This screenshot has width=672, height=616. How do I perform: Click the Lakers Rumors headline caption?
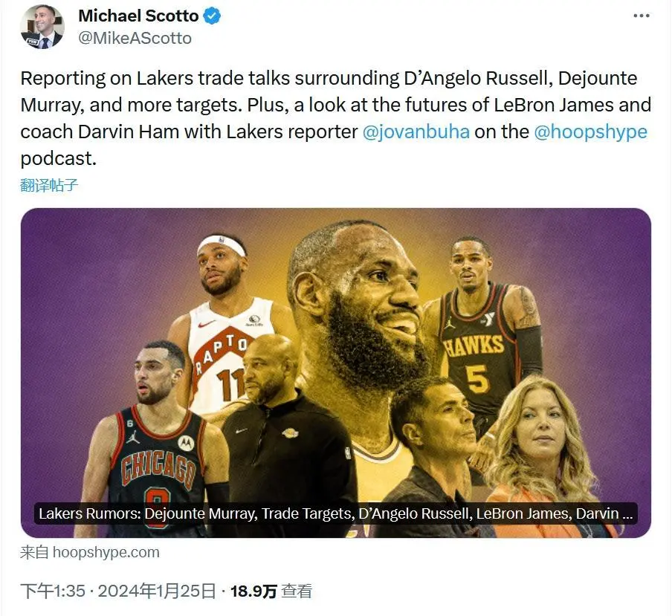click(x=335, y=513)
